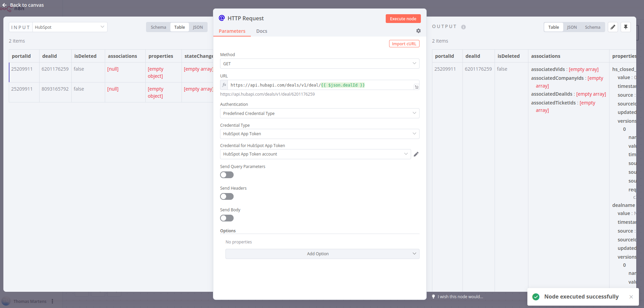
Task: Click the URL expression input field
Action: (320, 85)
